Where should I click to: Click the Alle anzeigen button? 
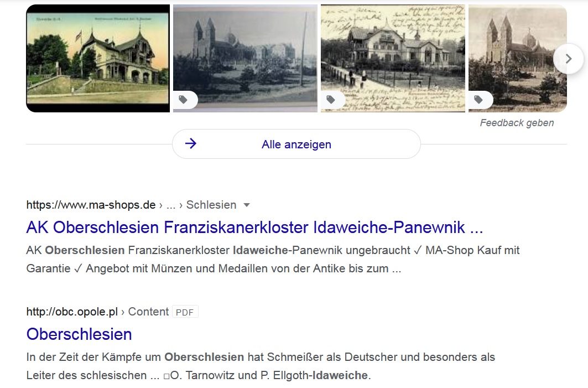click(x=296, y=144)
